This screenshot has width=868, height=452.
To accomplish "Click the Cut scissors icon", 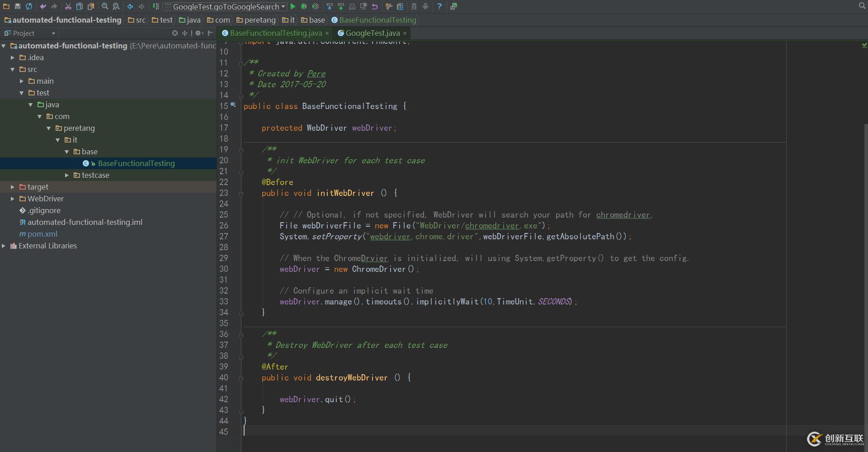I will (x=68, y=6).
